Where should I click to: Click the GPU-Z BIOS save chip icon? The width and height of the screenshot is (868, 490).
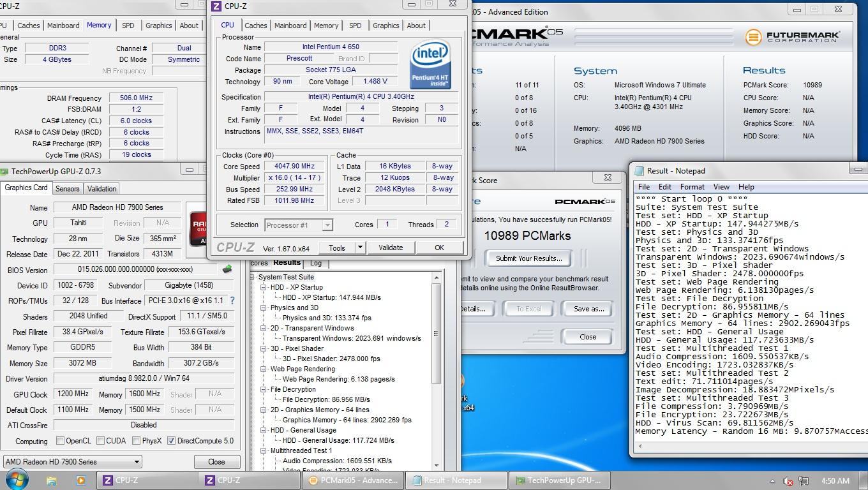[227, 269]
